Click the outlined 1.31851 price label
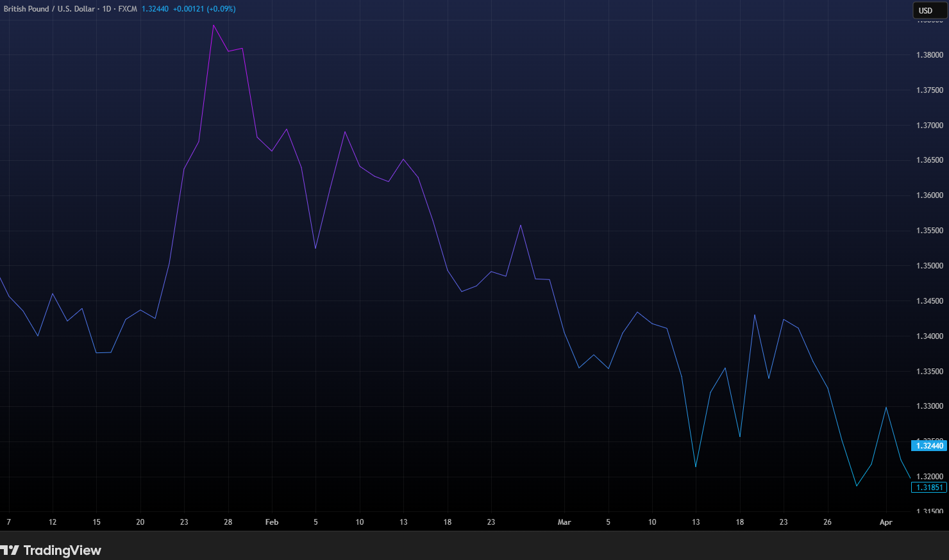The image size is (949, 560). click(928, 488)
